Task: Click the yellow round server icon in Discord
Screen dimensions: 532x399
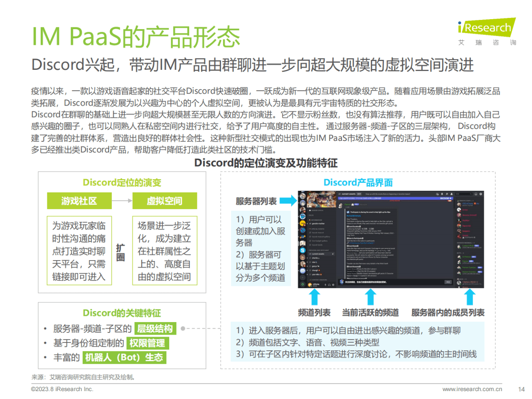Action: (303, 223)
